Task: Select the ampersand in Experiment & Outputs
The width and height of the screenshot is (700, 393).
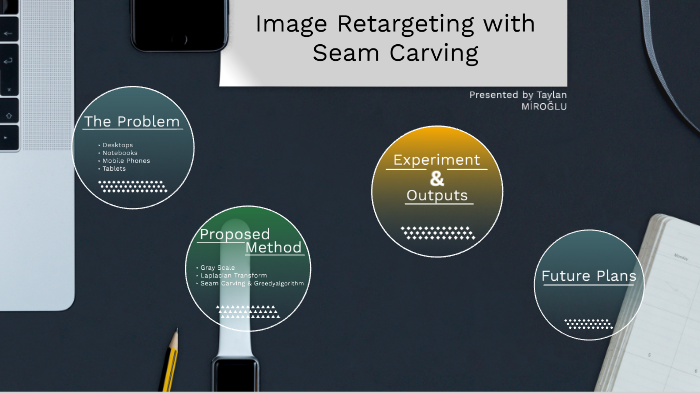Action: (437, 179)
